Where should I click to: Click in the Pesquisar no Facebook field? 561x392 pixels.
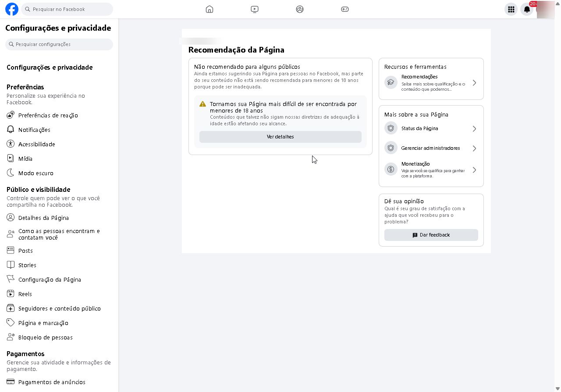(x=67, y=9)
